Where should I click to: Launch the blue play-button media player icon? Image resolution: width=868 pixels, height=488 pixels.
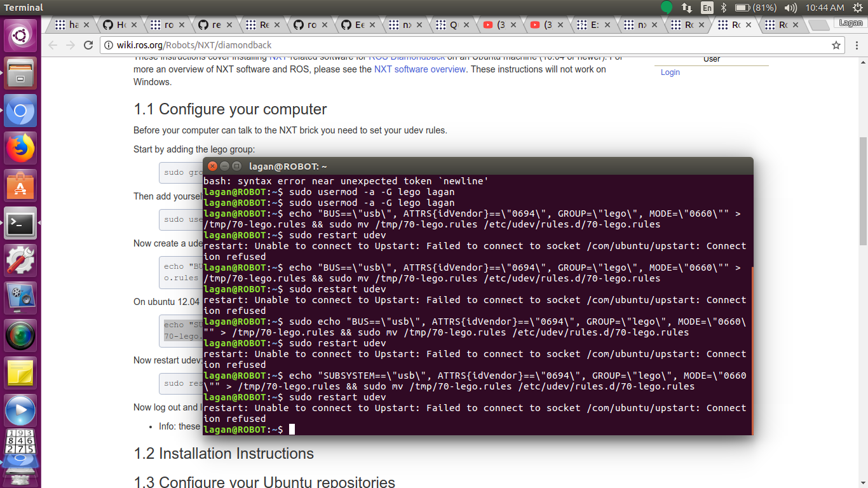21,411
